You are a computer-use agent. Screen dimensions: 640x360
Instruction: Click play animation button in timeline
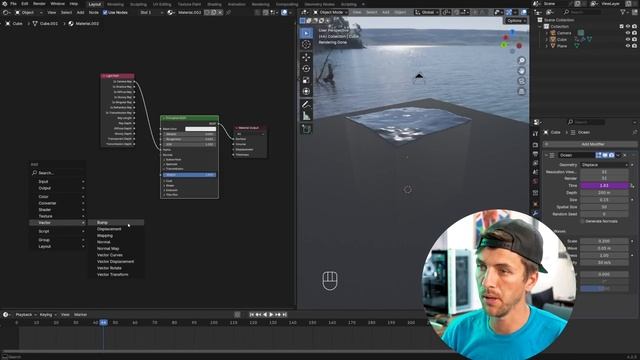(x=271, y=315)
